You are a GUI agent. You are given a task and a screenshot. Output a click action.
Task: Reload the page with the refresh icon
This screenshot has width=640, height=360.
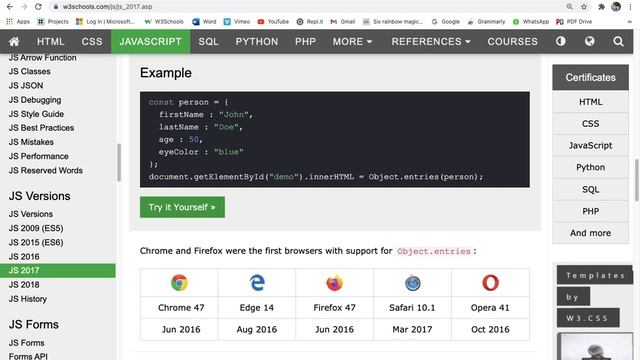pyautogui.click(x=38, y=7)
